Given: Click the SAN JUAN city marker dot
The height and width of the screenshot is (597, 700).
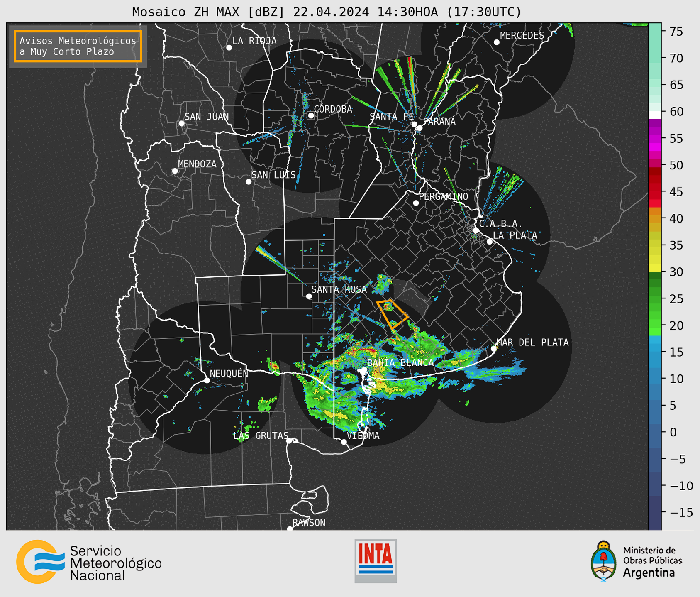Looking at the screenshot, I should click(x=181, y=123).
